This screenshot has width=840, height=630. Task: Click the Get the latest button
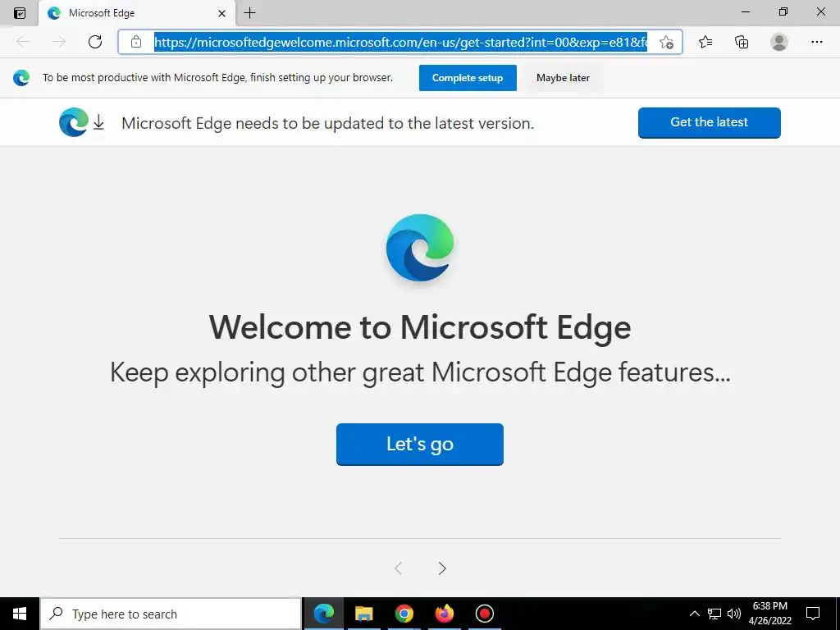coord(710,122)
